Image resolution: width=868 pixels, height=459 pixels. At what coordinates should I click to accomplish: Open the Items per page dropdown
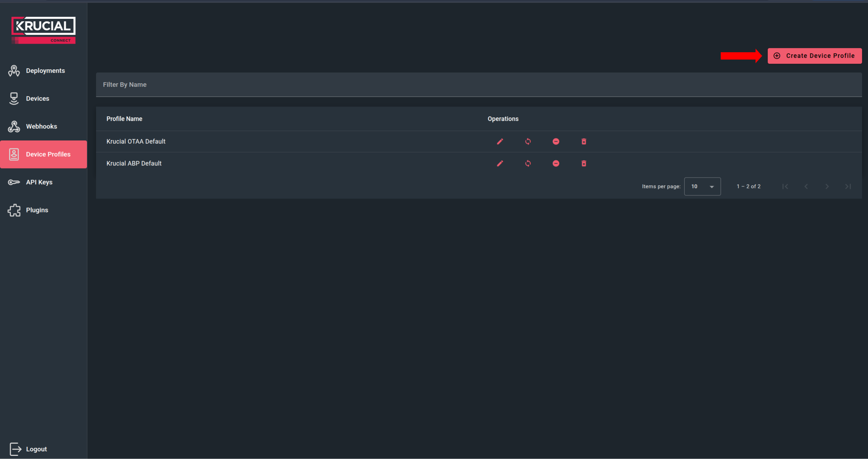[702, 186]
